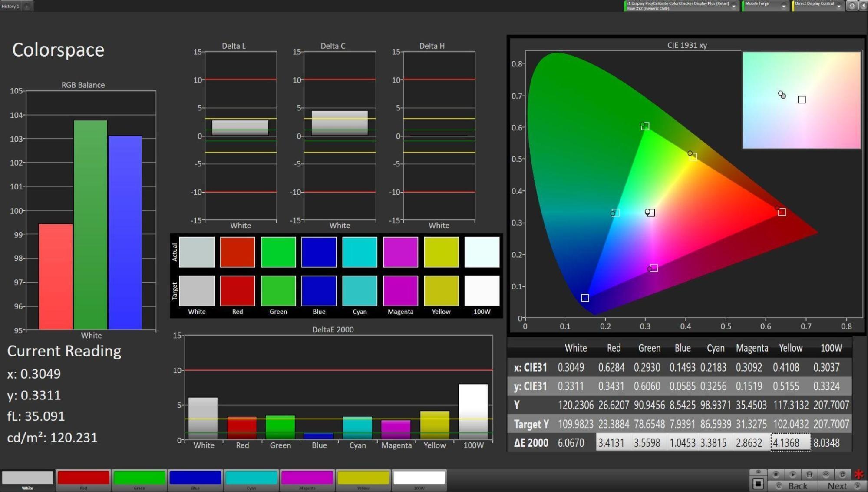Click the Delta L White bar
868x492 pixels.
240,128
